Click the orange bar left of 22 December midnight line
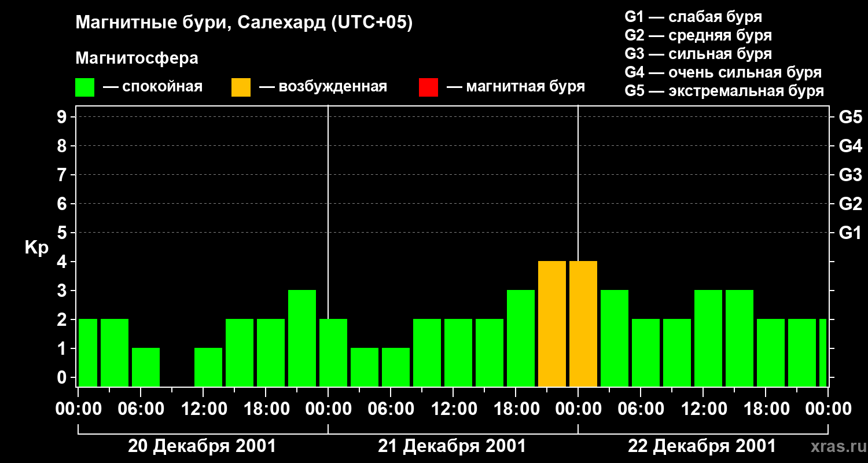The height and width of the screenshot is (463, 868). (x=552, y=324)
